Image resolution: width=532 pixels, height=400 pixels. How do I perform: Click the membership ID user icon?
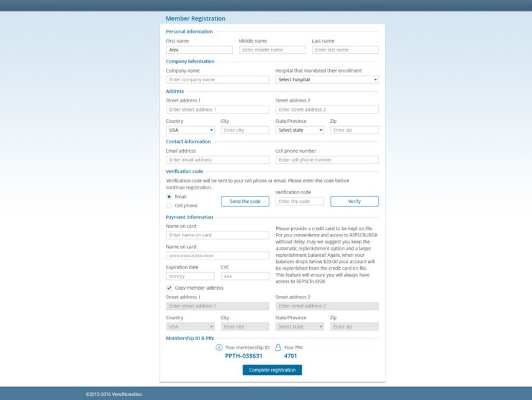(219, 347)
